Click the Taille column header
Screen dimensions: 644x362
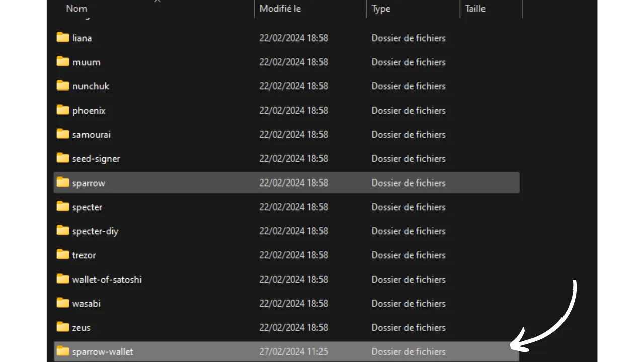[x=475, y=9]
